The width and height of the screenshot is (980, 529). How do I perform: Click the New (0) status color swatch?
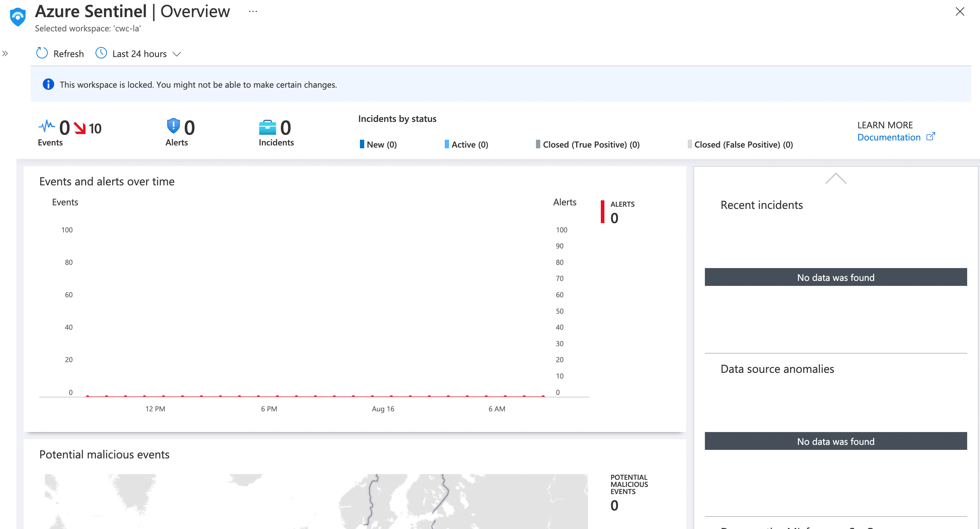tap(362, 144)
